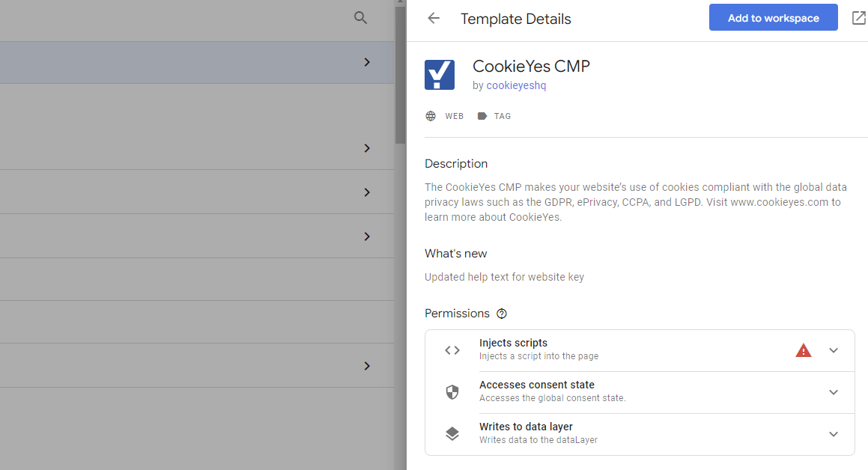Screen dimensions: 868x470
Task: Click the data layer stack icon
Action: point(452,433)
